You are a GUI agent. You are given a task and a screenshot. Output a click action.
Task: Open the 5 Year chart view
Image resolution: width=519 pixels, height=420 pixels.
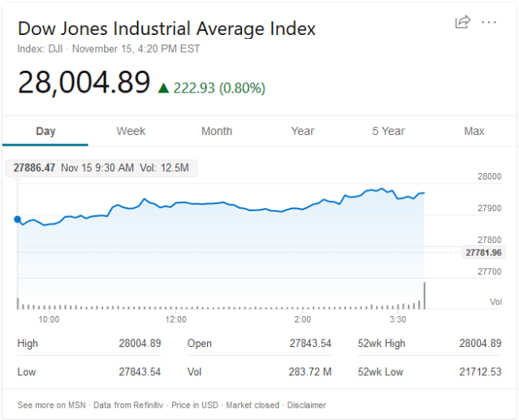(388, 131)
